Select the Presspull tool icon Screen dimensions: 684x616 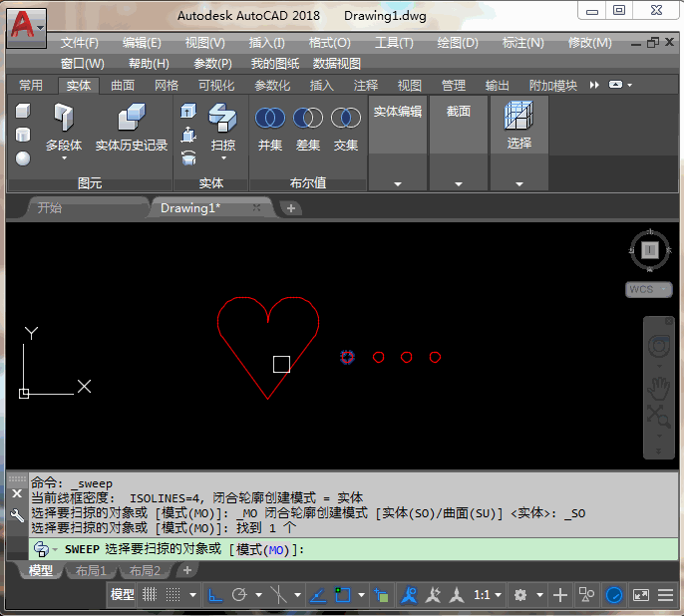pos(188,135)
